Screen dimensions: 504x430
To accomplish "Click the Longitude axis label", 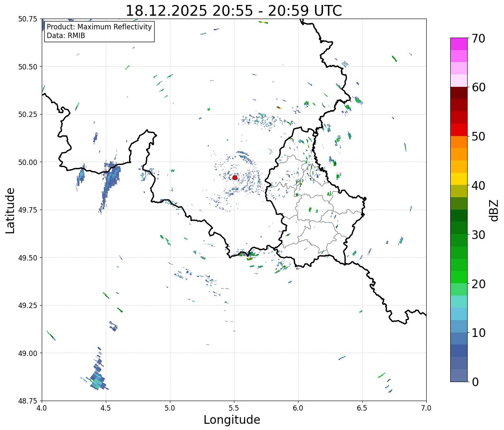I will pyautogui.click(x=232, y=420).
